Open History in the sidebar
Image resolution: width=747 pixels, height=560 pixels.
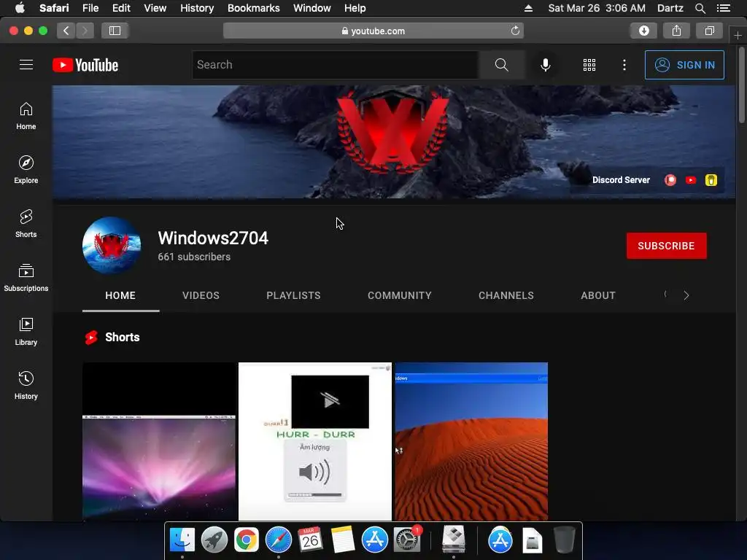[x=26, y=385]
